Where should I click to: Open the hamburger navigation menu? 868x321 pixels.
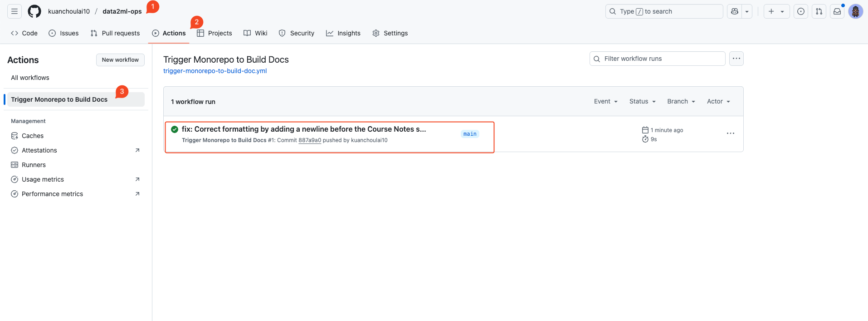(15, 11)
